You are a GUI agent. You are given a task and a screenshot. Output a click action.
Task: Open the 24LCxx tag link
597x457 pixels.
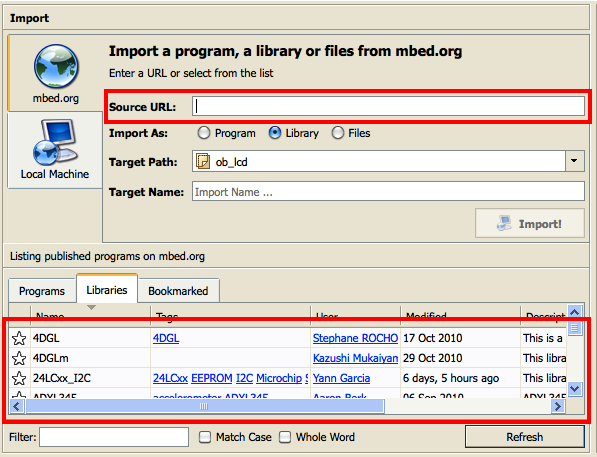pyautogui.click(x=171, y=378)
